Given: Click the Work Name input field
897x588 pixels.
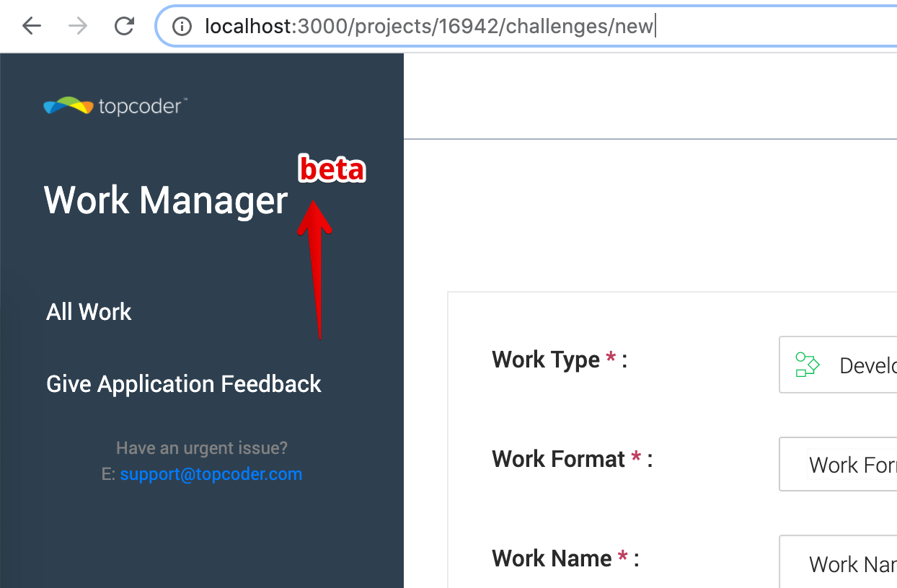Looking at the screenshot, I should [x=838, y=562].
